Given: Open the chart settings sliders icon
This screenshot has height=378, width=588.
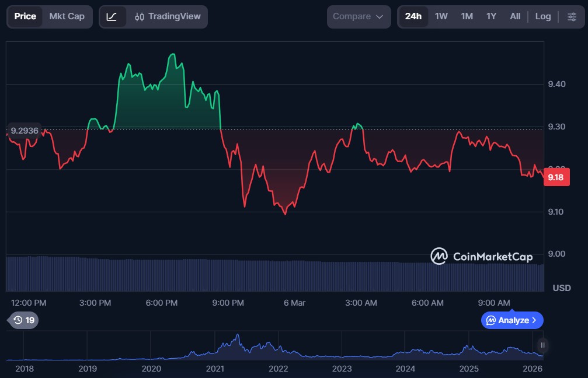Looking at the screenshot, I should coord(573,17).
